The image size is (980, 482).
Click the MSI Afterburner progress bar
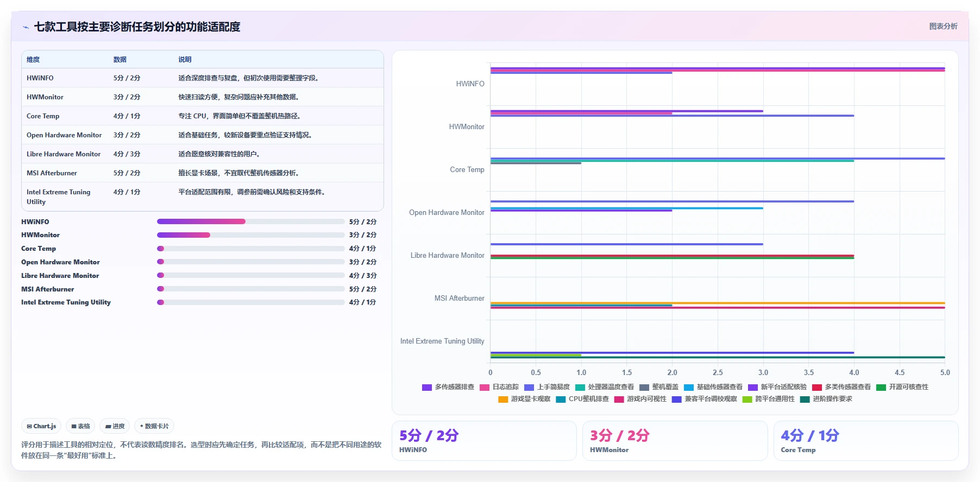[251, 289]
